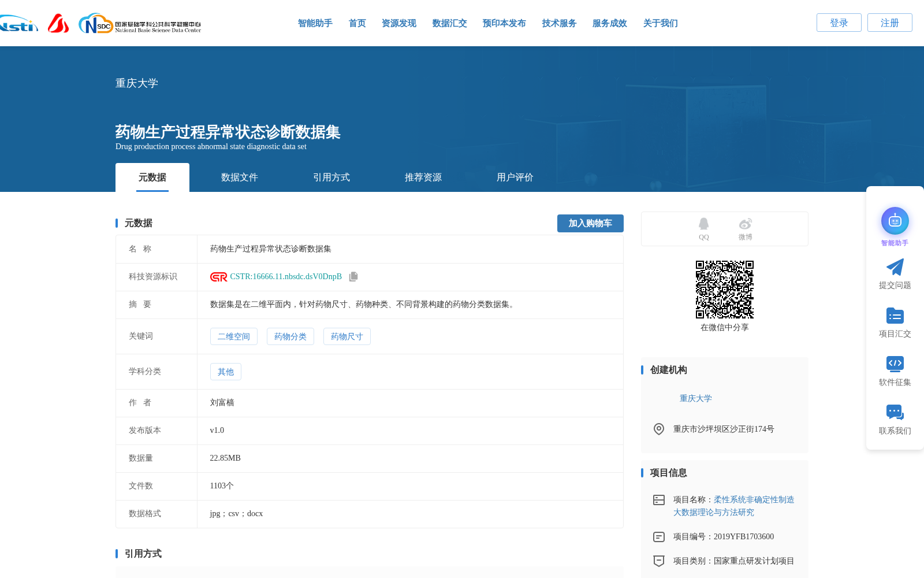Open 技术服务 menu
The width and height of the screenshot is (924, 578).
point(560,23)
